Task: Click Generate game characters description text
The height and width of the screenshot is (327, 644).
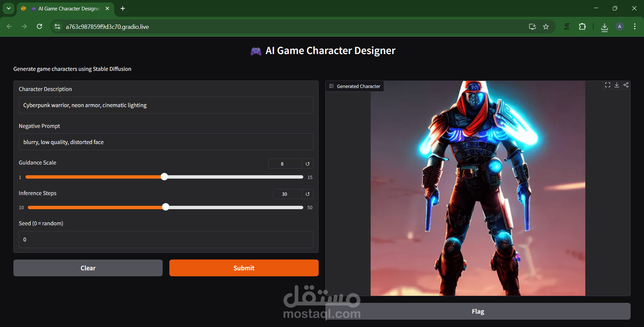Action: 72,69
